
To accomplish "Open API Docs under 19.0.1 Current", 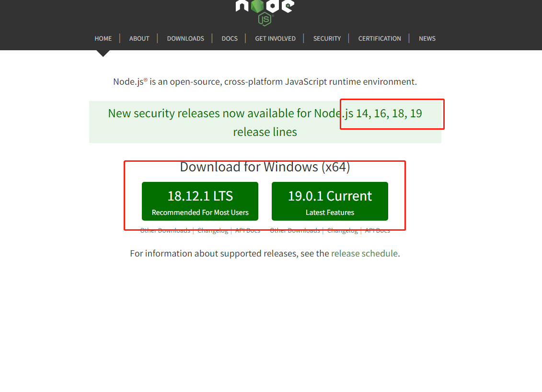I will [x=378, y=230].
